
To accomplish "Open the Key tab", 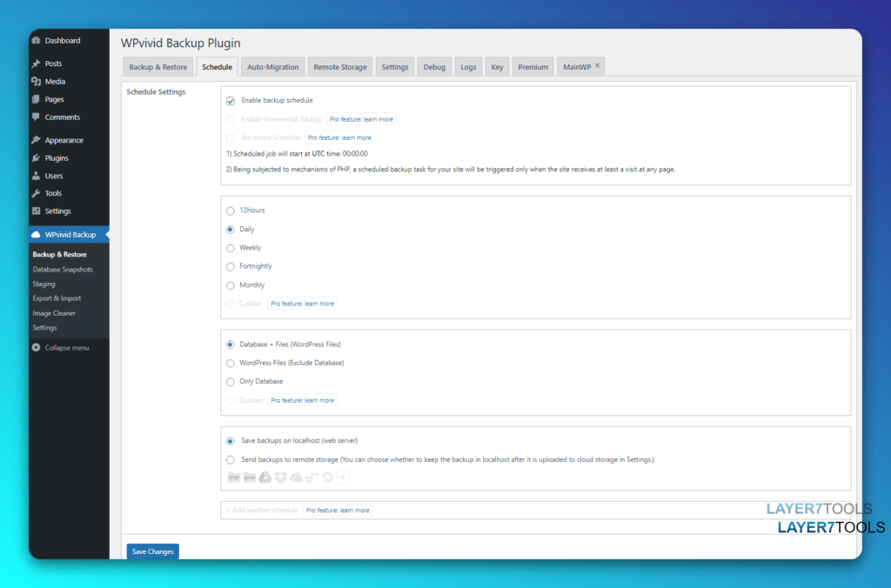I will [x=497, y=66].
